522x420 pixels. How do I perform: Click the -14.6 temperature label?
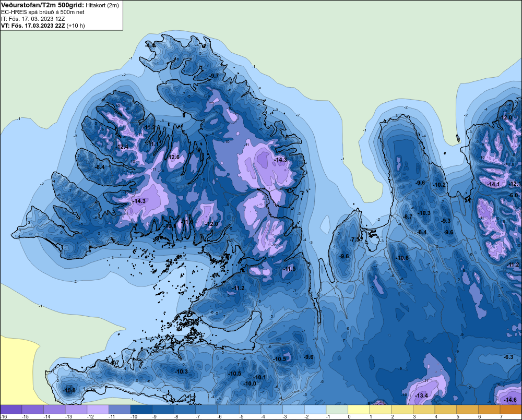pos(511,400)
